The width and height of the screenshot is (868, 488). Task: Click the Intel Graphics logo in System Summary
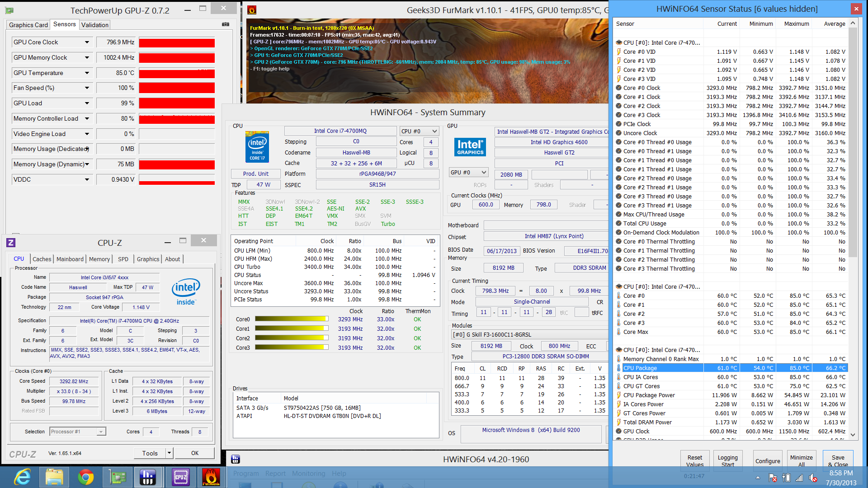pos(470,147)
